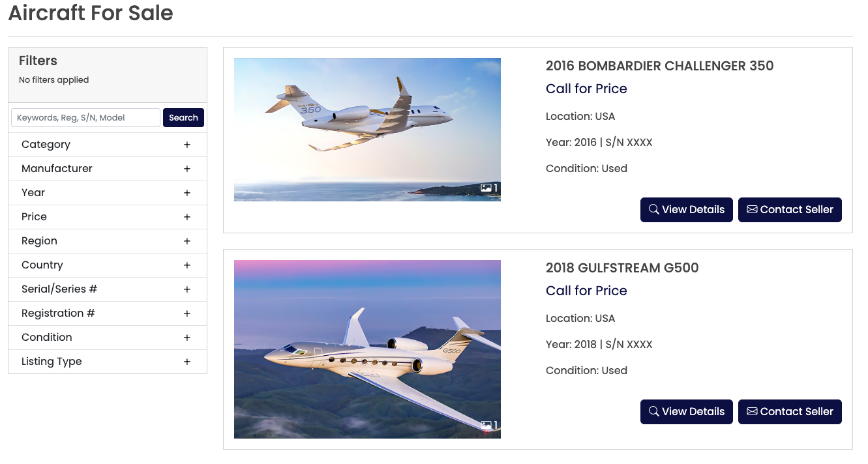
Task: Click Call for Price under Bombardier Challenger 350
Action: click(x=586, y=89)
